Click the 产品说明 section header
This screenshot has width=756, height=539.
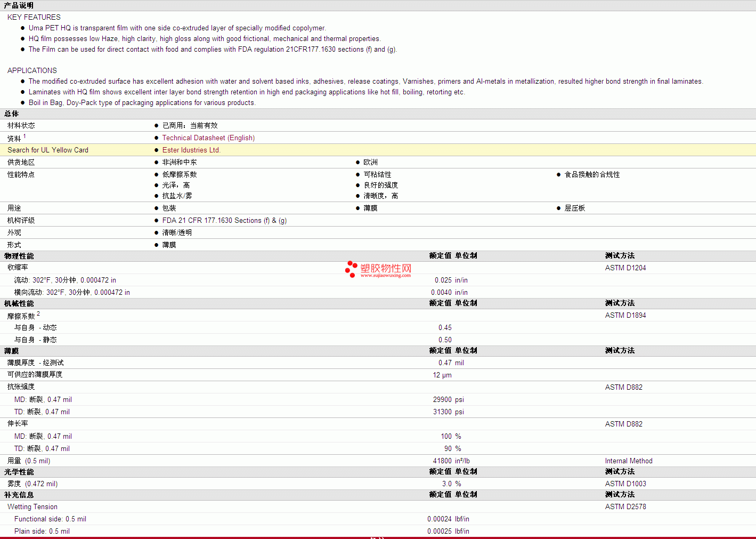(x=19, y=5)
